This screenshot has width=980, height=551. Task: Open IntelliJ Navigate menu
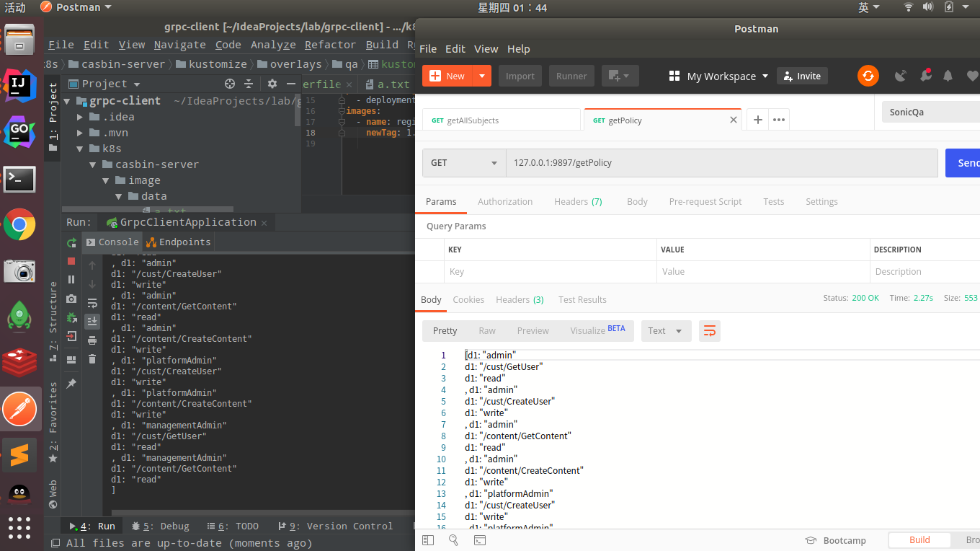(179, 45)
